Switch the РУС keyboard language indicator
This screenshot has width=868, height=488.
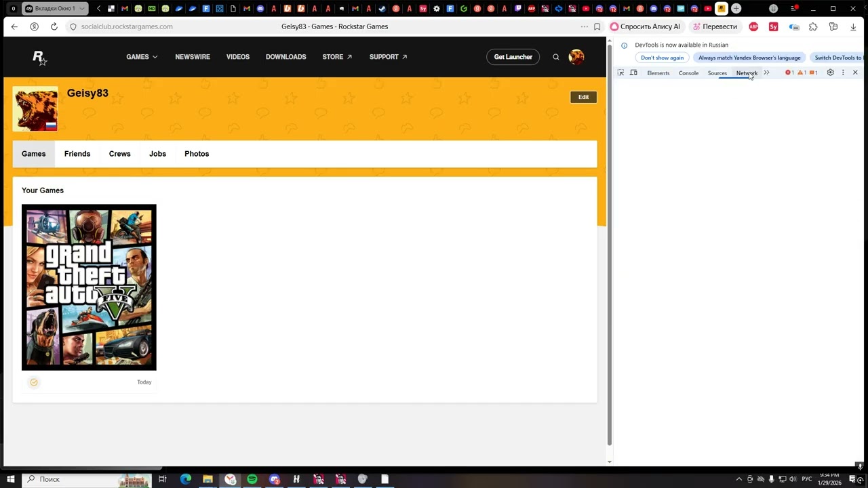(807, 479)
